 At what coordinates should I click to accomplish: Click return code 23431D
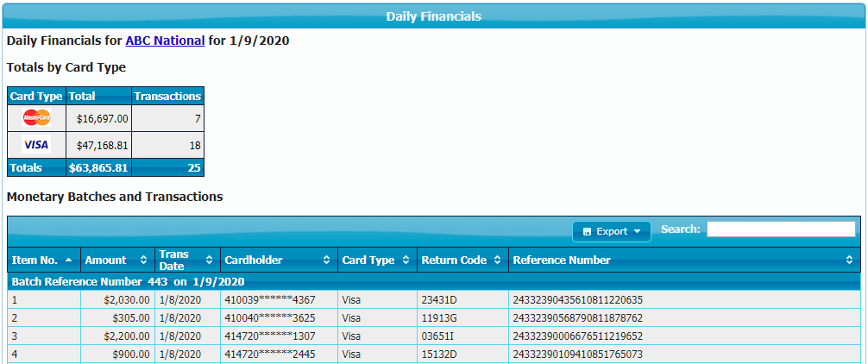(440, 300)
